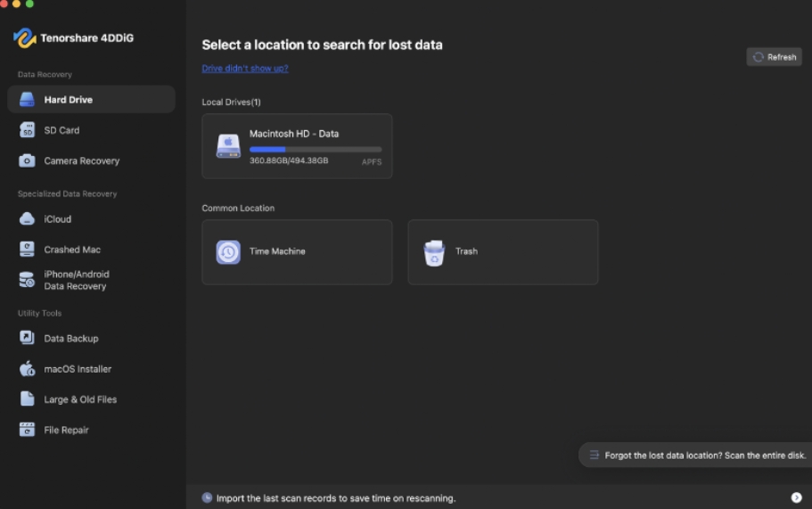Viewport: 812px width, 509px height.
Task: Click the Time Machine clock icon
Action: click(x=228, y=252)
